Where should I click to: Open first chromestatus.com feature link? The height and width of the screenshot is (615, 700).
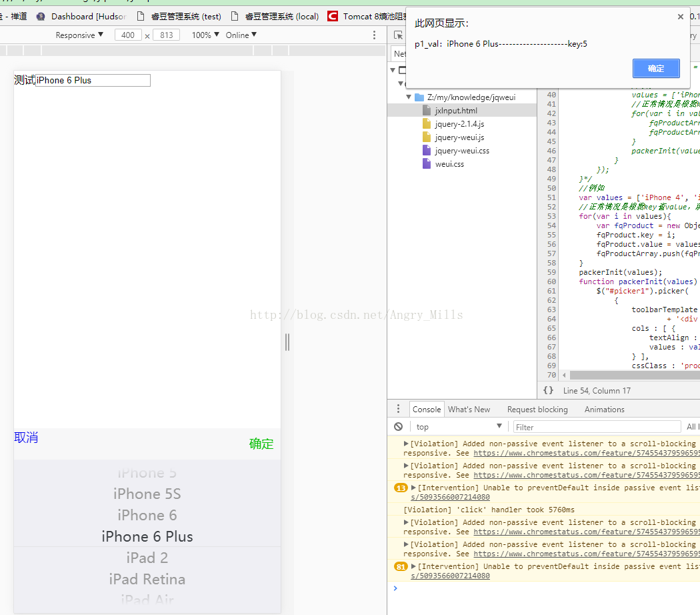(587, 453)
